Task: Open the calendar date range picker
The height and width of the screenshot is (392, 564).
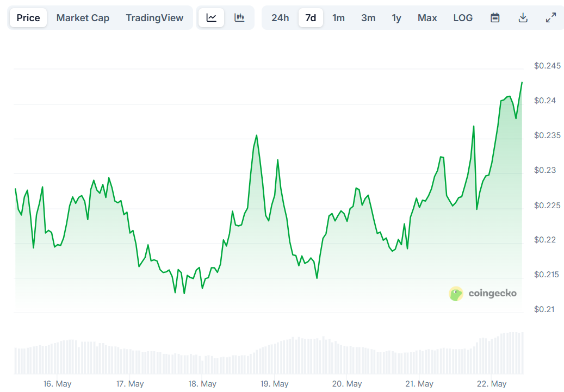Action: (x=495, y=18)
